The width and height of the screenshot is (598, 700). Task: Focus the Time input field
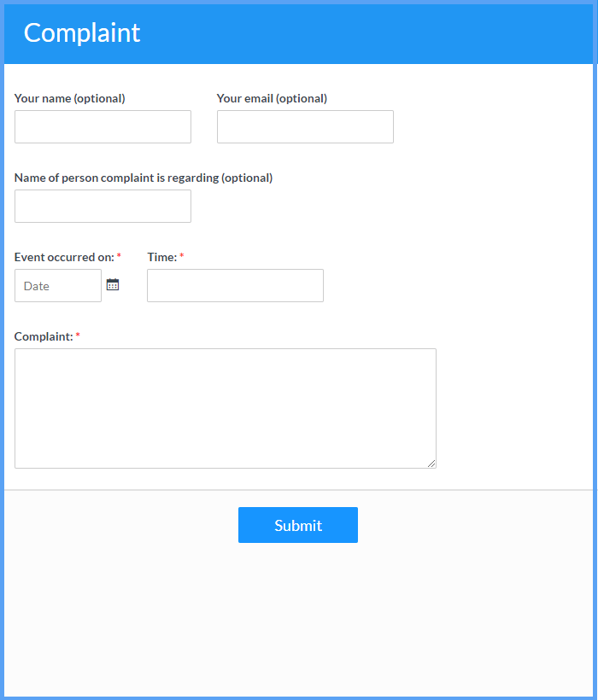[x=236, y=286]
